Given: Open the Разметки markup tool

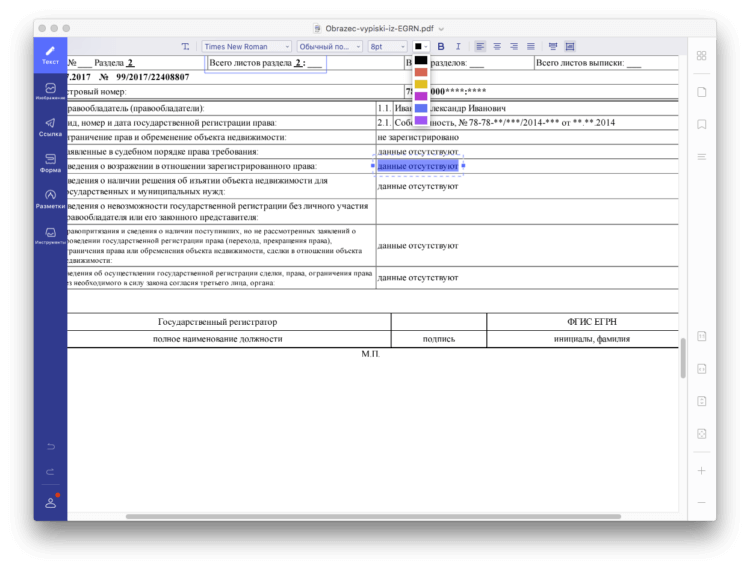Looking at the screenshot, I should click(x=50, y=199).
